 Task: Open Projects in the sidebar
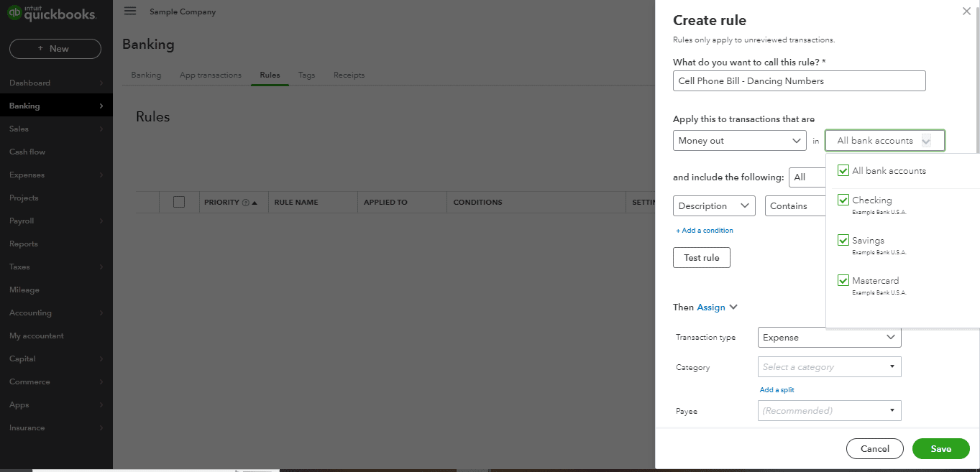(x=56, y=198)
